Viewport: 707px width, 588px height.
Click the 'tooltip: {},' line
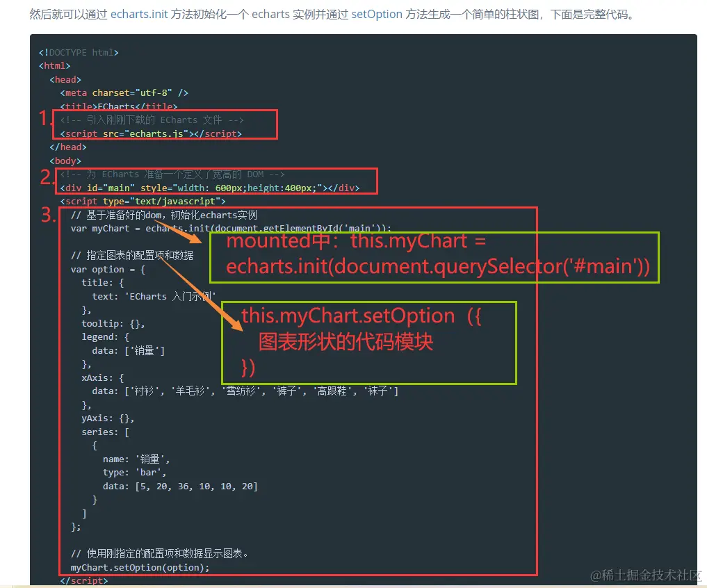click(113, 324)
